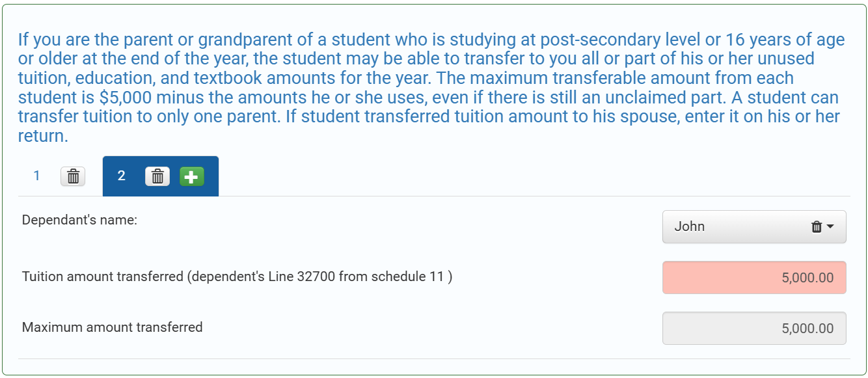
Task: Click the greyed Maximum amount transferred field
Action: [x=754, y=329]
